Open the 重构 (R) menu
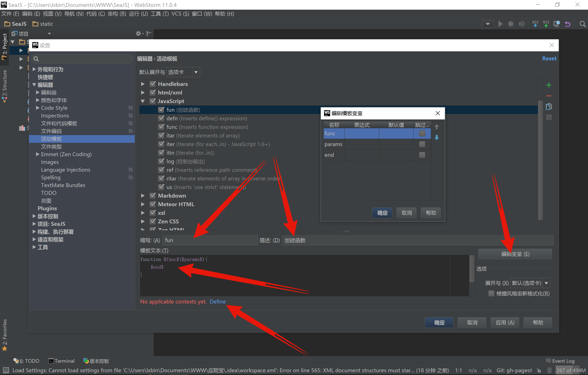This screenshot has width=588, height=375. (x=117, y=14)
